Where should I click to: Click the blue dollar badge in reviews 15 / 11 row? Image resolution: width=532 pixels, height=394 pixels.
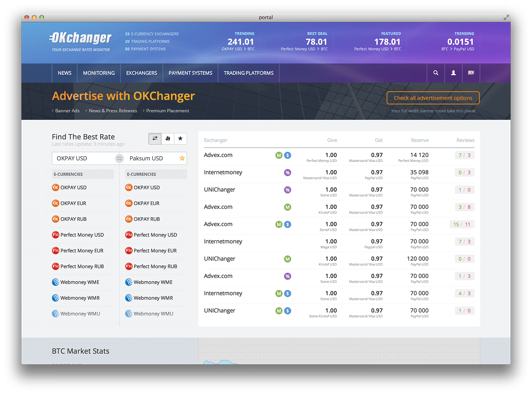[287, 224]
